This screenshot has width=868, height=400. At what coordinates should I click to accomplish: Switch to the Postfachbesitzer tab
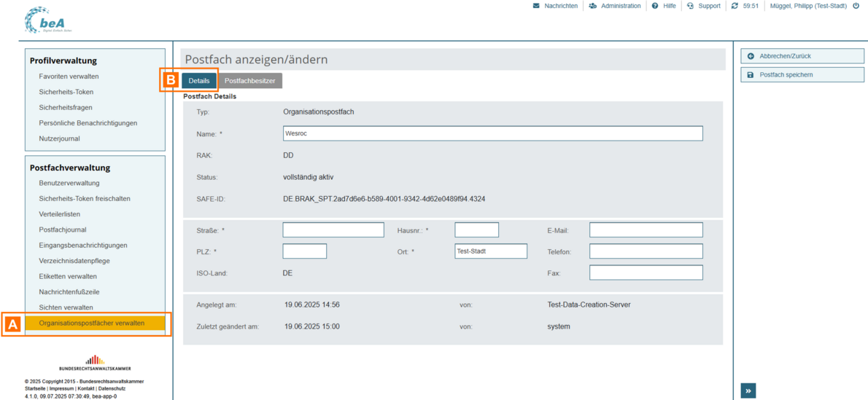tap(249, 81)
